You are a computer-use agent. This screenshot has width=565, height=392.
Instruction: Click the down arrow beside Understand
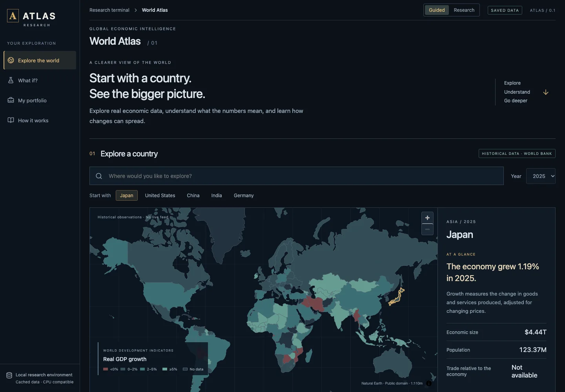(546, 92)
